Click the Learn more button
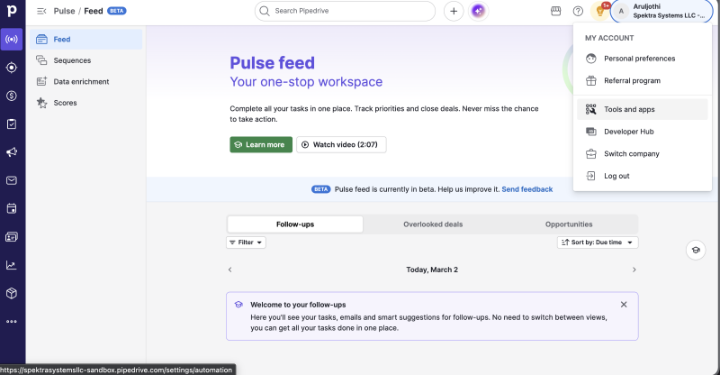720x375 pixels. point(261,145)
